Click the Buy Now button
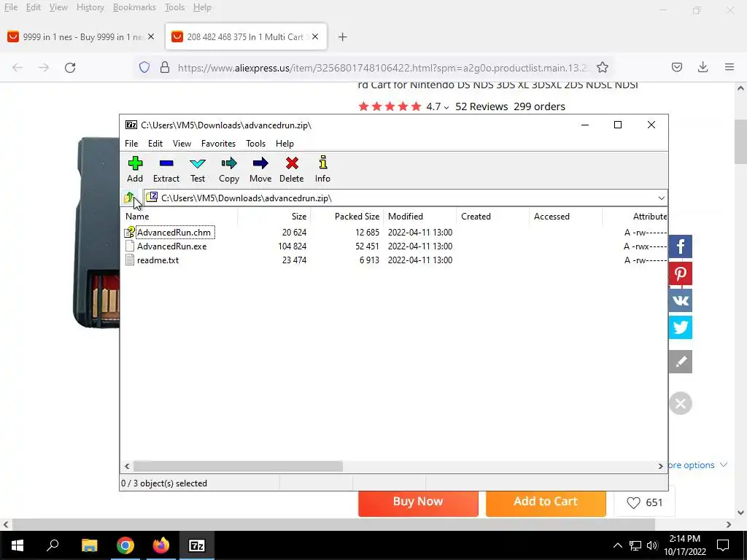The image size is (747, 560). pyautogui.click(x=418, y=502)
